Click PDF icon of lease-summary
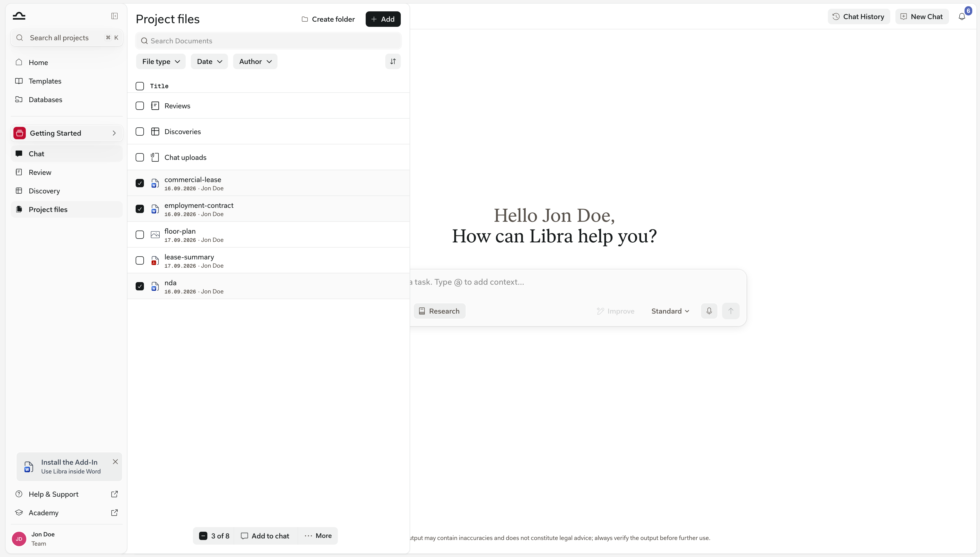This screenshot has height=557, width=980. 155,260
